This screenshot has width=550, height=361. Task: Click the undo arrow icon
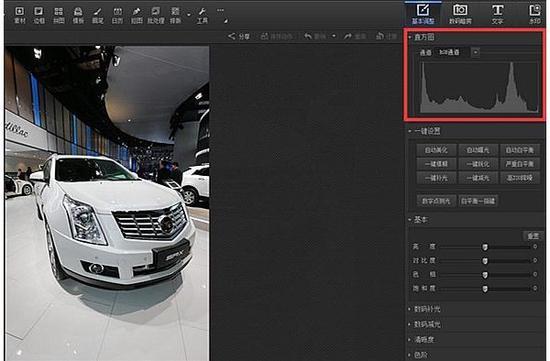click(x=308, y=36)
